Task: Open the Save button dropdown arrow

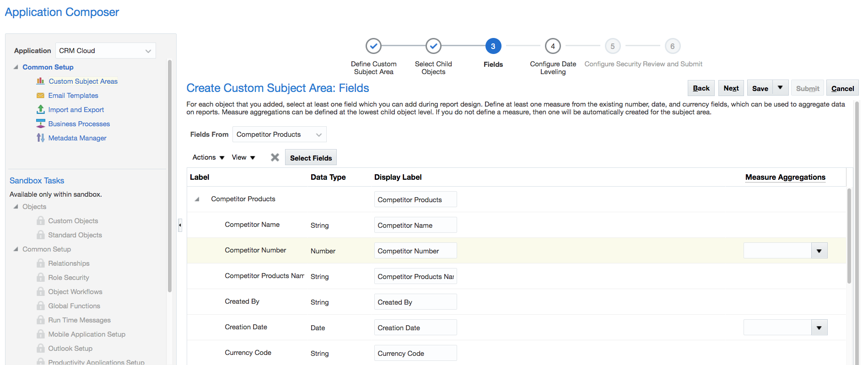Action: pos(780,88)
